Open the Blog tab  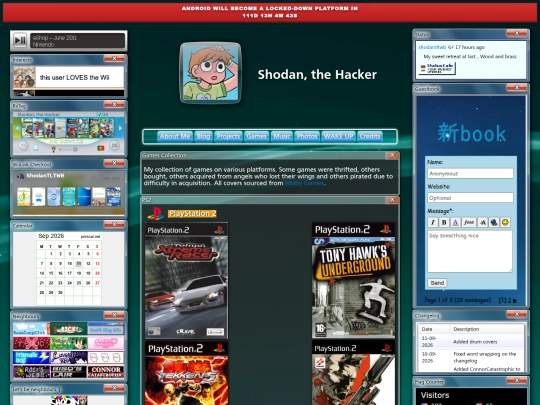pos(203,136)
